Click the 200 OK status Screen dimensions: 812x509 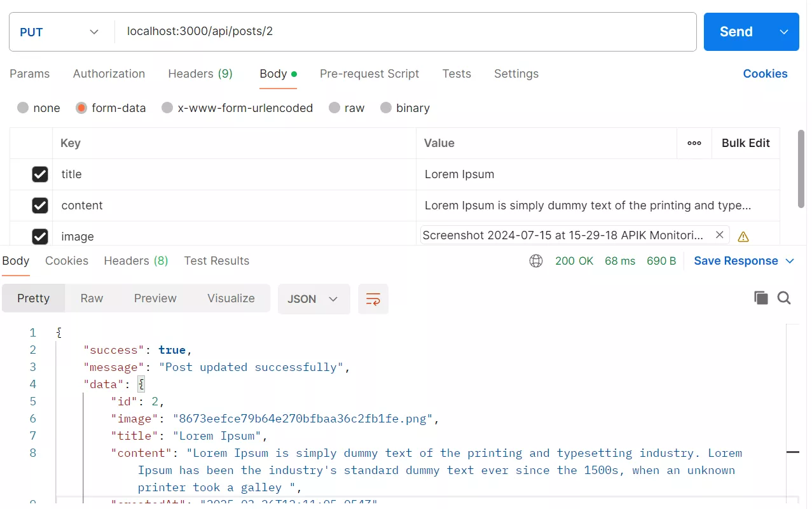click(x=574, y=261)
